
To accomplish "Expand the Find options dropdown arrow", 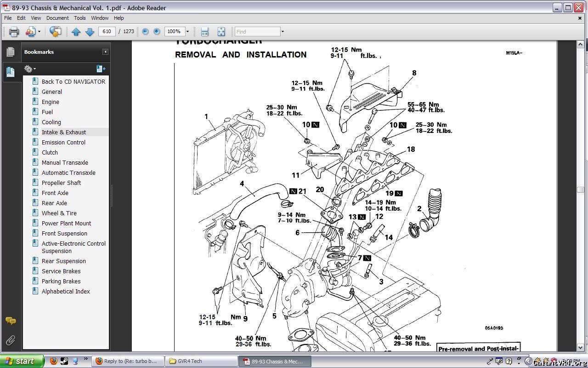I will pos(283,32).
